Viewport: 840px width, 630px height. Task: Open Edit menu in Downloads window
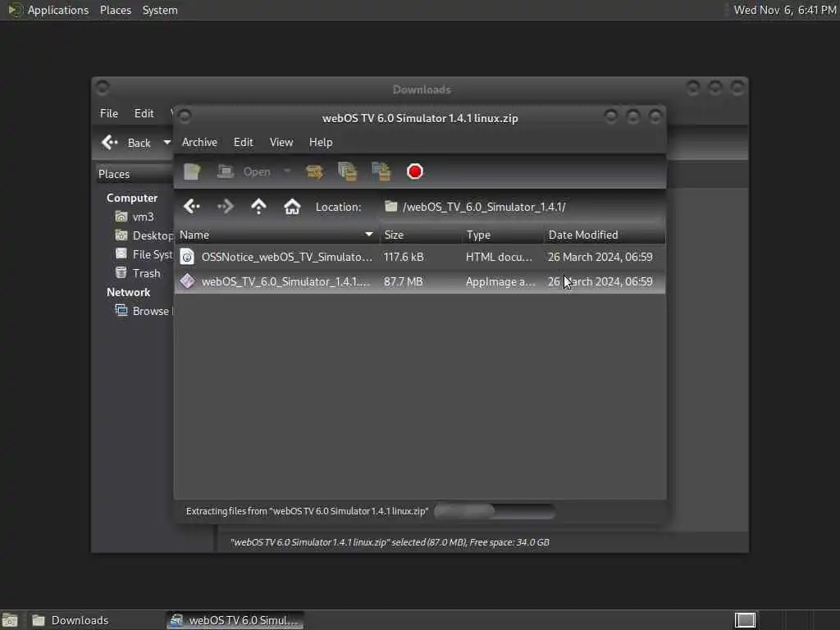point(144,113)
